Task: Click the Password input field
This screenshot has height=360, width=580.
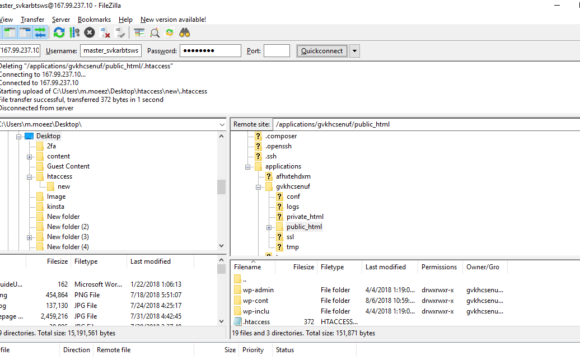Action: click(x=210, y=50)
